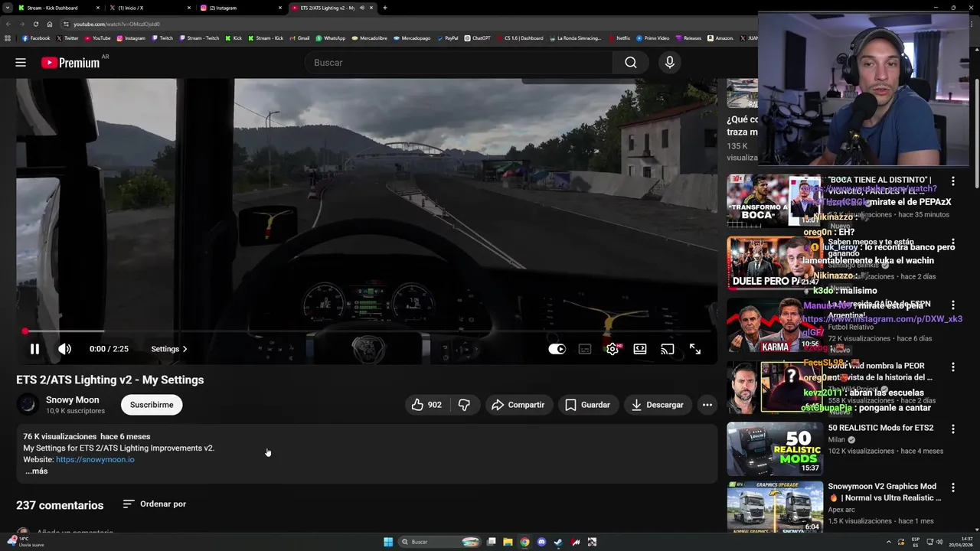Open File Explorer from the taskbar

508,542
